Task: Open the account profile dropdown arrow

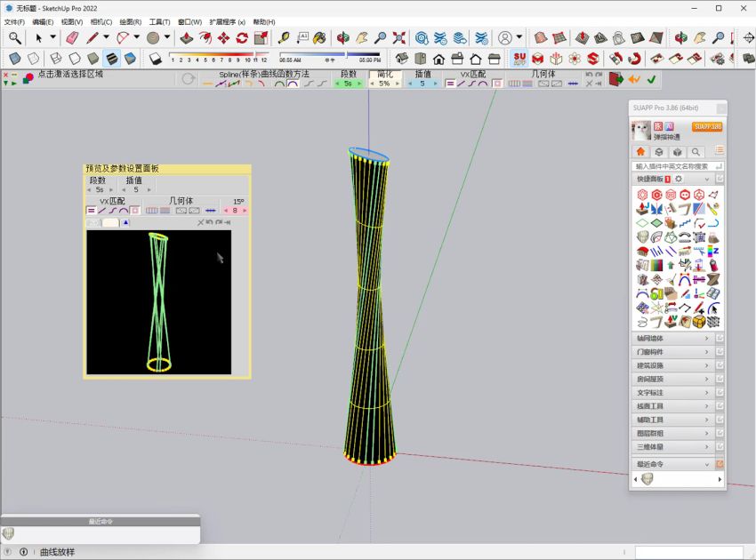Action: (519, 36)
